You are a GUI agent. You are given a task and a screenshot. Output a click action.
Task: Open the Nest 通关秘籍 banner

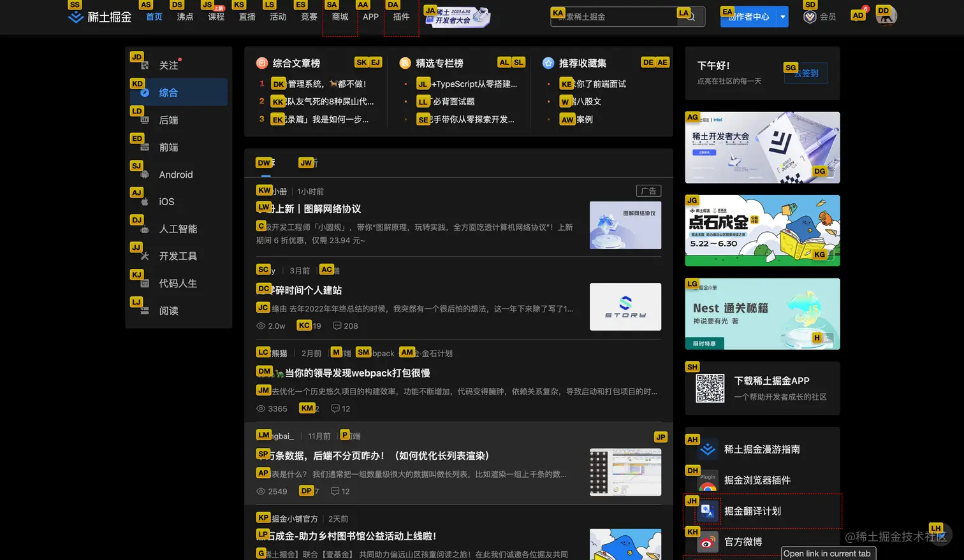tap(763, 314)
